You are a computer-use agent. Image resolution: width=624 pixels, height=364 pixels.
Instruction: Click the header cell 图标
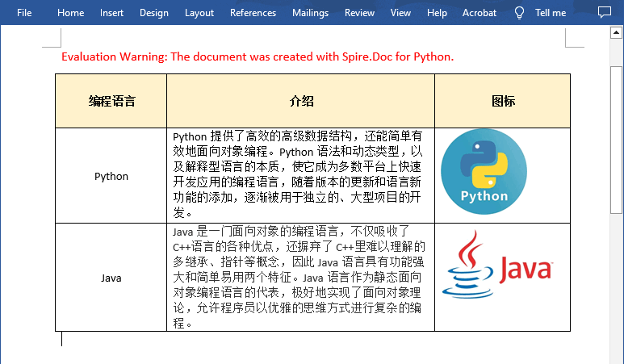click(503, 101)
